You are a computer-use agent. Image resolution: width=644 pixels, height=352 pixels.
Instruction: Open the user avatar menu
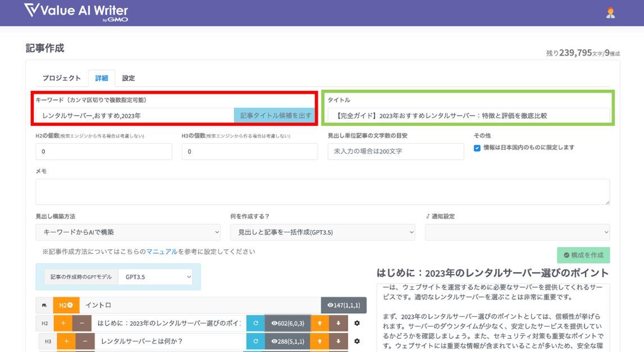(x=610, y=13)
